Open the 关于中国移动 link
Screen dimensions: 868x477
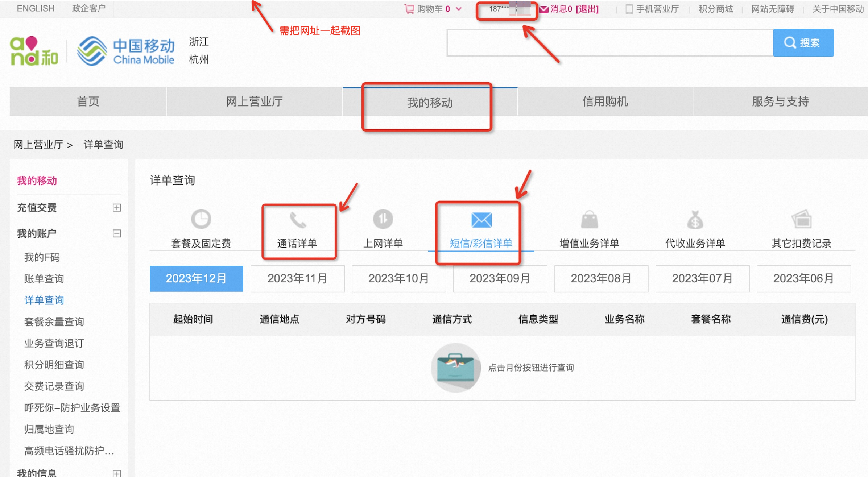click(838, 9)
